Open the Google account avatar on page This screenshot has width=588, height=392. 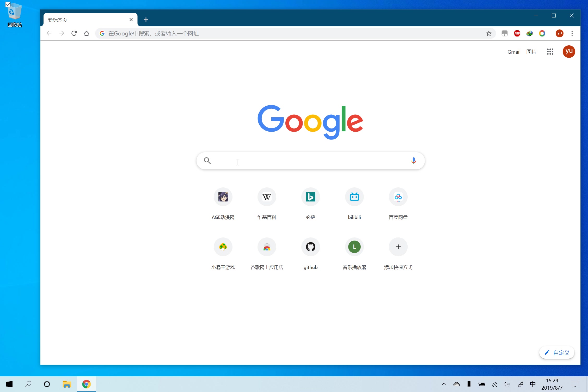point(569,52)
